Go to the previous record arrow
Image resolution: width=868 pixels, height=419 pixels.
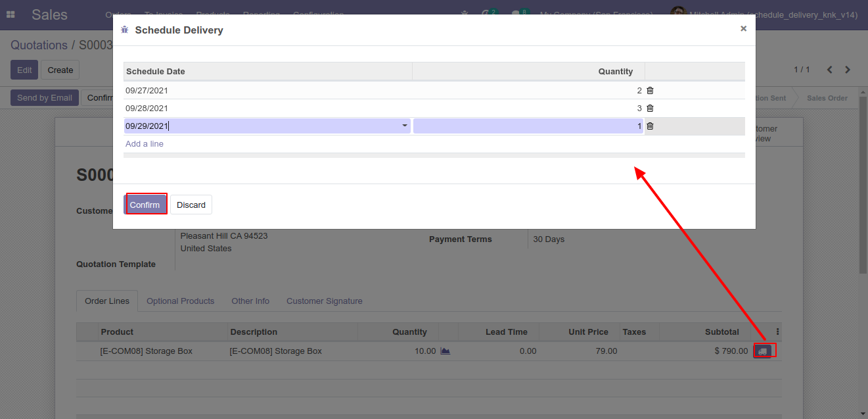pos(830,70)
